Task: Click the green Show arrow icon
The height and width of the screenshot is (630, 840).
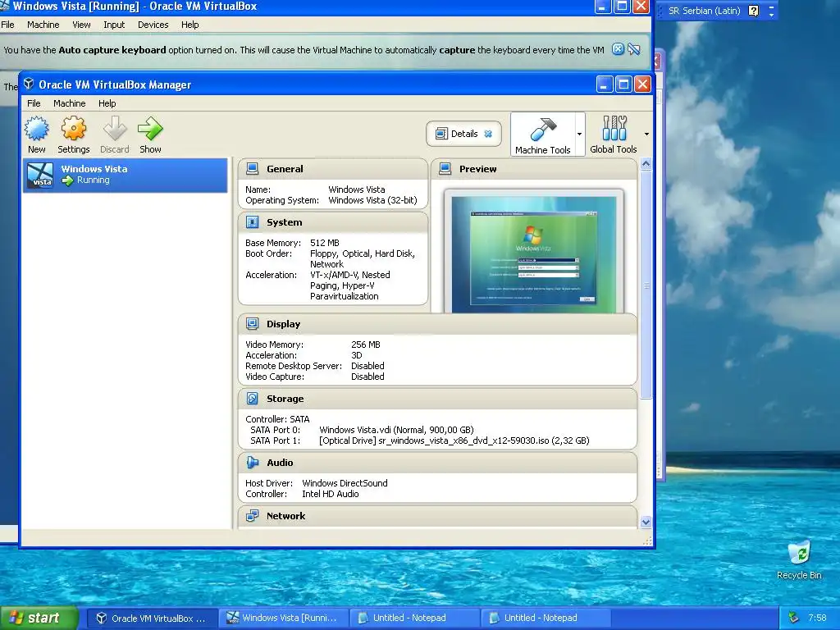Action: point(150,129)
